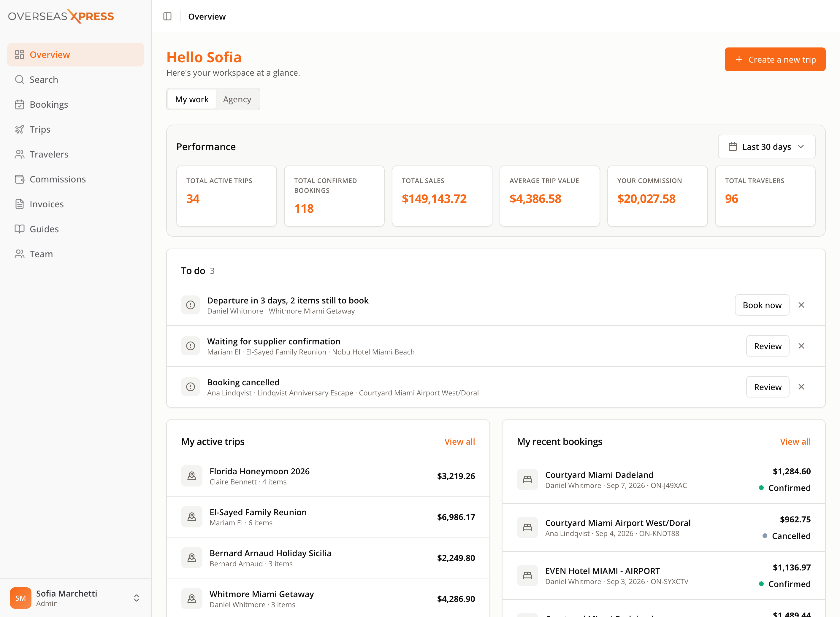Viewport: 840px width, 617px height.
Task: Click the SM avatar badge
Action: click(x=20, y=598)
